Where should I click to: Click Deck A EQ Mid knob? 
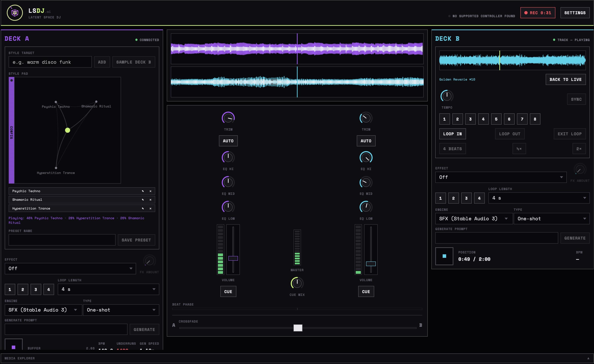pyautogui.click(x=228, y=182)
